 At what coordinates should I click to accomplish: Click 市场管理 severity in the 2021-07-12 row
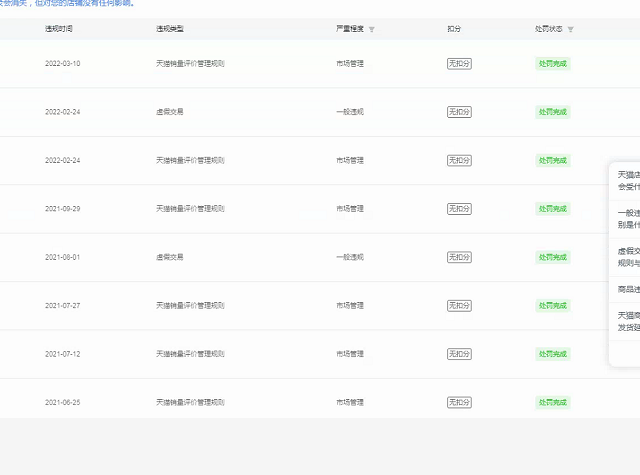[x=350, y=354]
